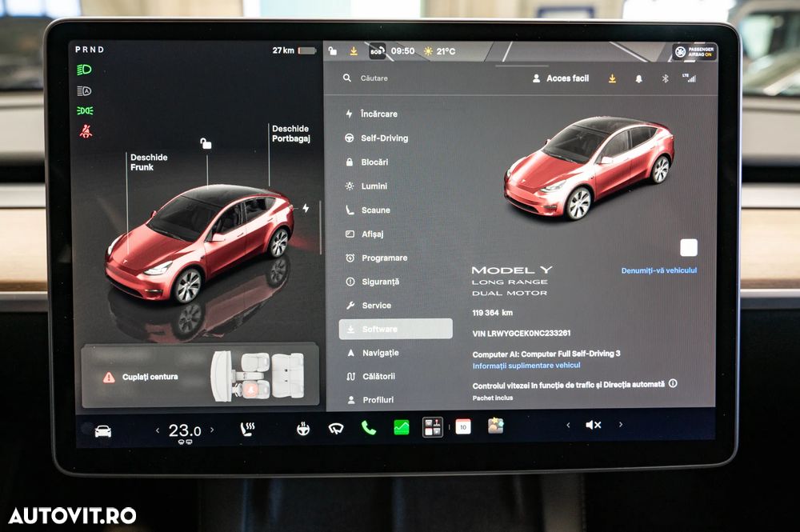Tap the red Model Y image in settings

click(x=589, y=168)
